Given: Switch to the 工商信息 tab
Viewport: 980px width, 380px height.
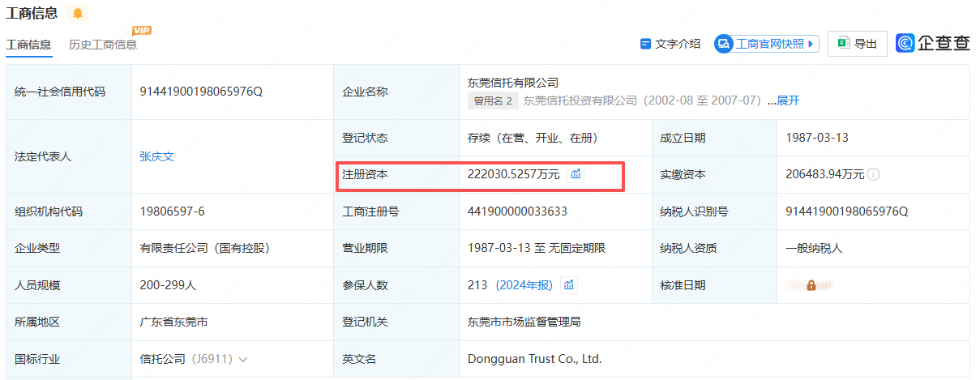Looking at the screenshot, I should tap(28, 45).
